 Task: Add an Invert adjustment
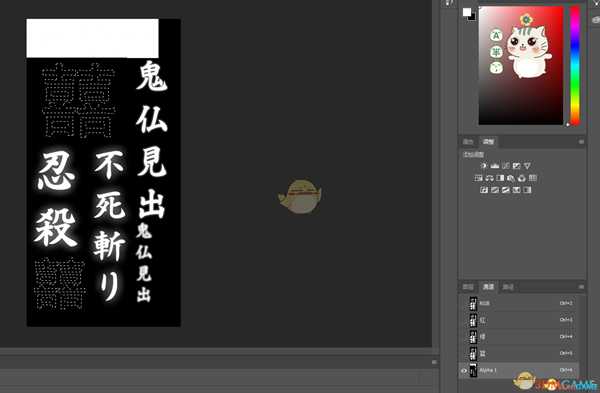484,190
